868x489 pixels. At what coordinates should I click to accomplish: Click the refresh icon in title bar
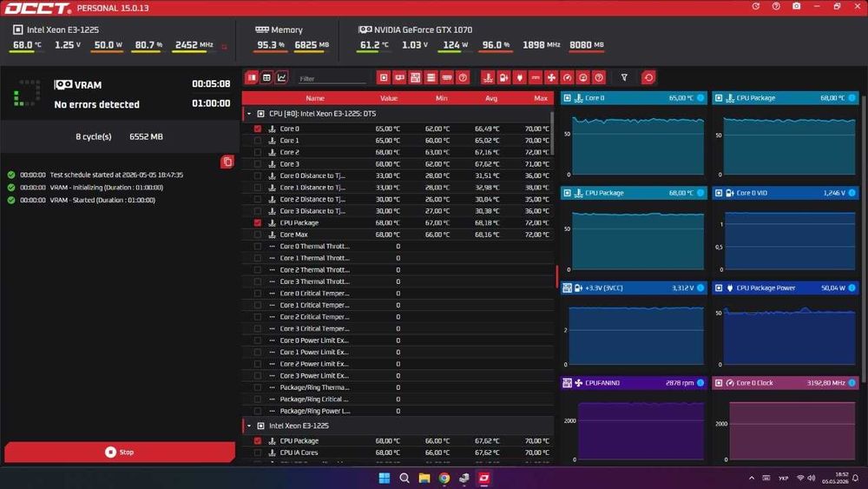(756, 6)
